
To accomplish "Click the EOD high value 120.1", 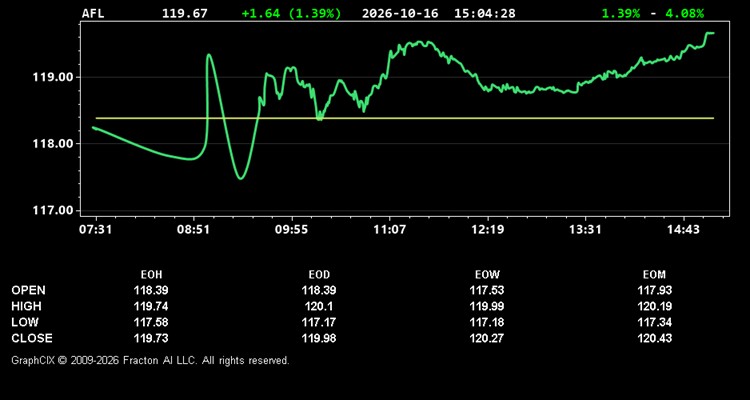I will 319,306.
